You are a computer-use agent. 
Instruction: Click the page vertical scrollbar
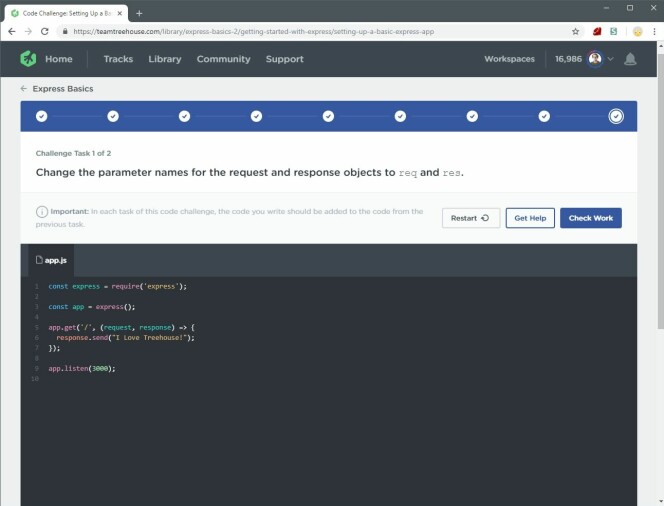click(660, 190)
